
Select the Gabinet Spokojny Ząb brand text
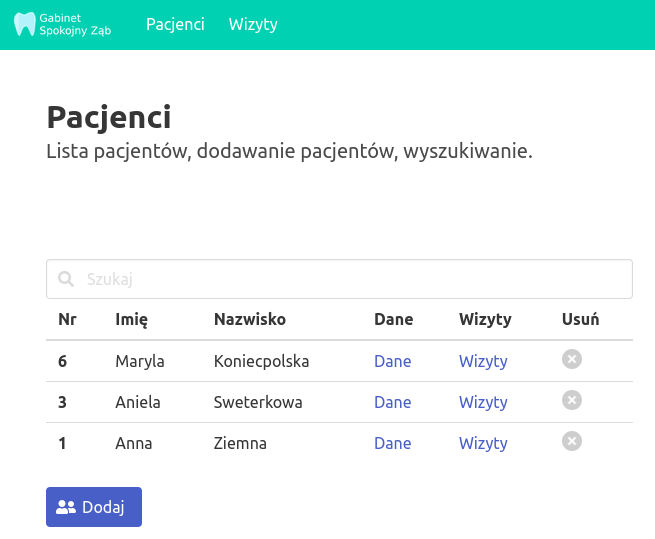pyautogui.click(x=76, y=24)
